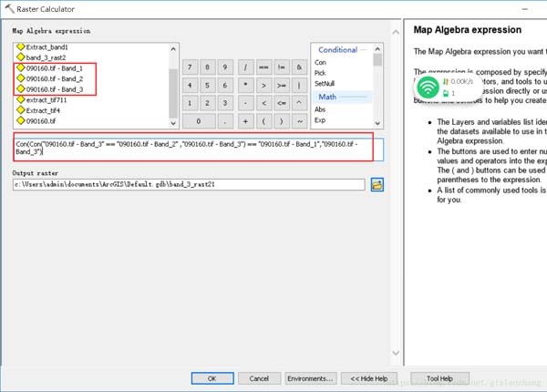Image resolution: width=547 pixels, height=392 pixels.
Task: Click the green Wi-Fi overlay icon
Action: 428,87
